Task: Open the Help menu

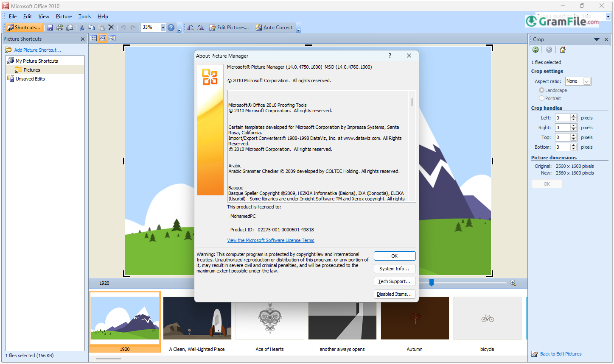Action: (103, 17)
